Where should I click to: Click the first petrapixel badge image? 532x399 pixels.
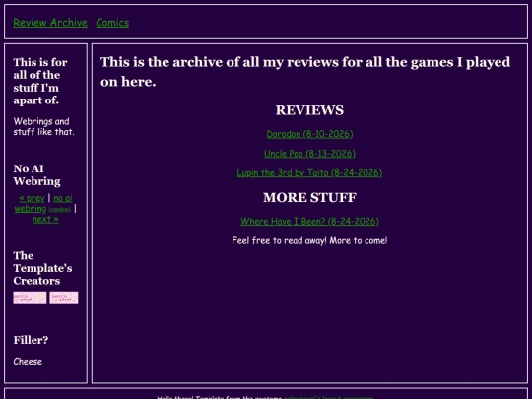[x=30, y=298]
